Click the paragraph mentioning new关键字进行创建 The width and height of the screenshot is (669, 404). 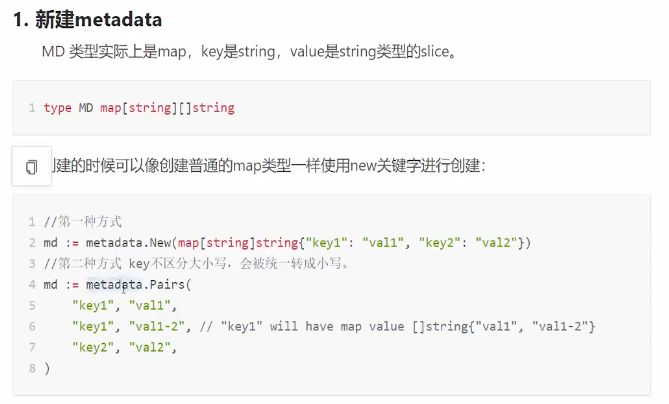click(x=269, y=166)
